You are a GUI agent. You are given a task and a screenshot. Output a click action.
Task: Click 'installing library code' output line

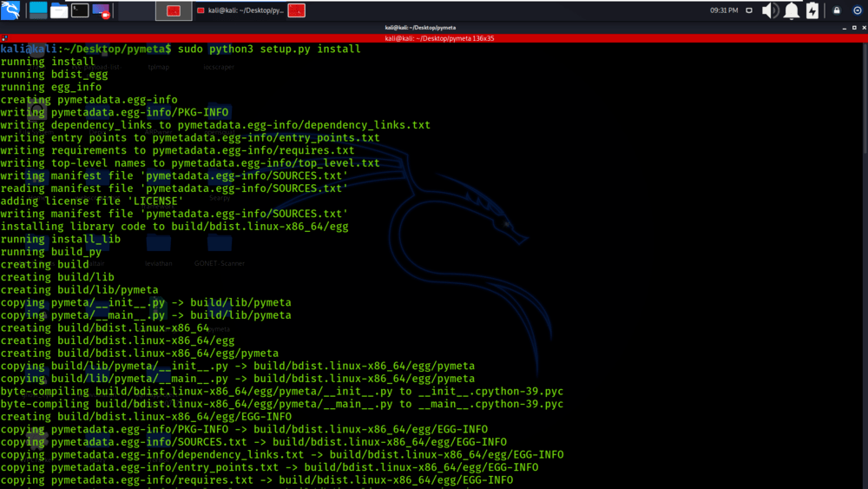[x=174, y=227]
